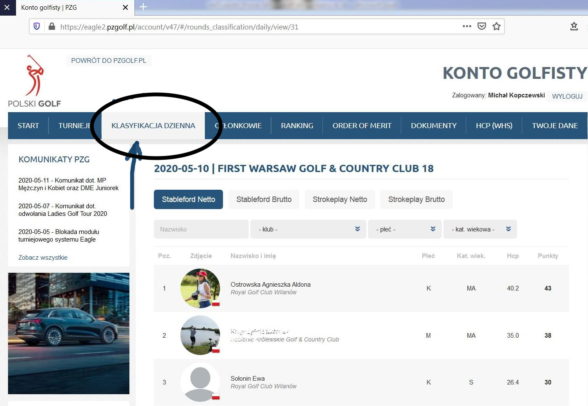The image size is (588, 406).
Task: Click the tracking protection shield icon
Action: pos(37,27)
